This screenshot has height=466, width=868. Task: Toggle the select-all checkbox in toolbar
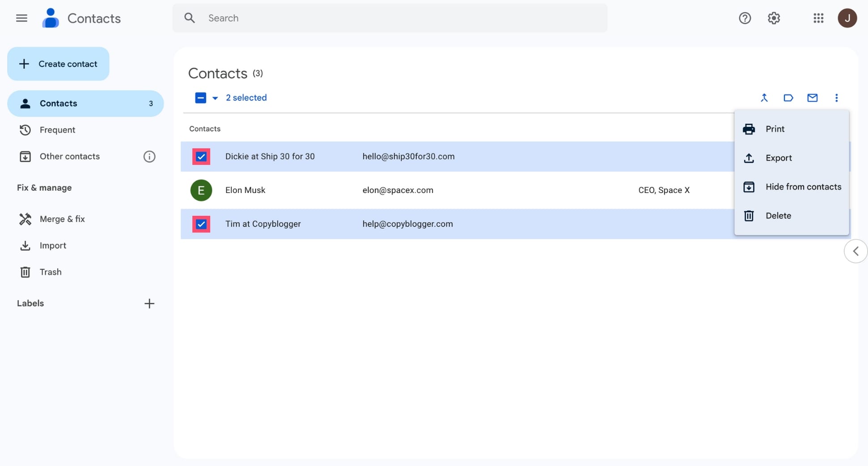pyautogui.click(x=200, y=98)
